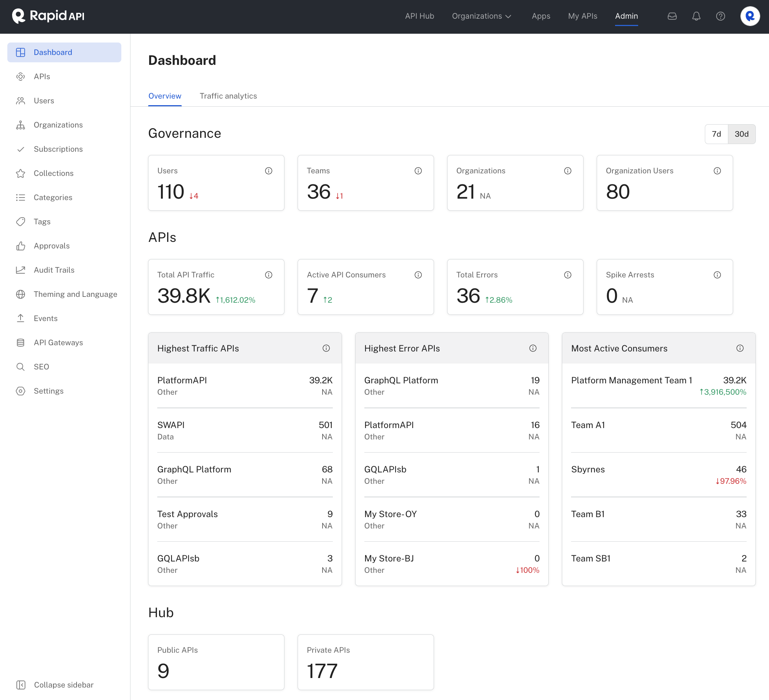Open the help question mark icon
The image size is (769, 700).
pos(720,16)
